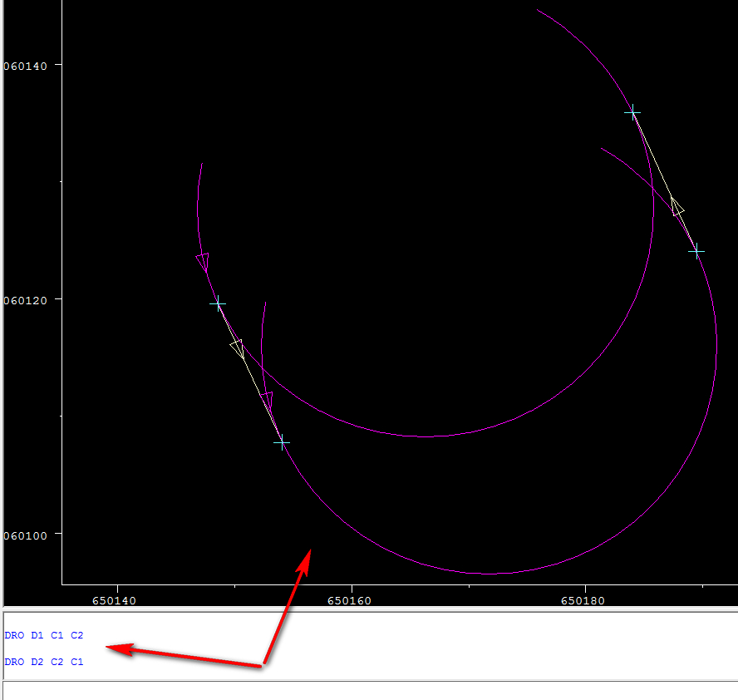Click y-axis label 060100
Image resolution: width=738 pixels, height=700 pixels.
[25, 535]
